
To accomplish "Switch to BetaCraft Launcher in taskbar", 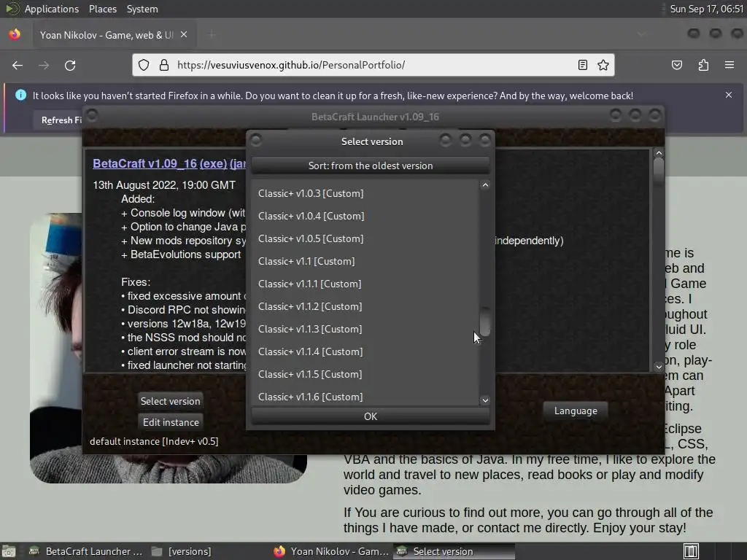I will pos(86,551).
